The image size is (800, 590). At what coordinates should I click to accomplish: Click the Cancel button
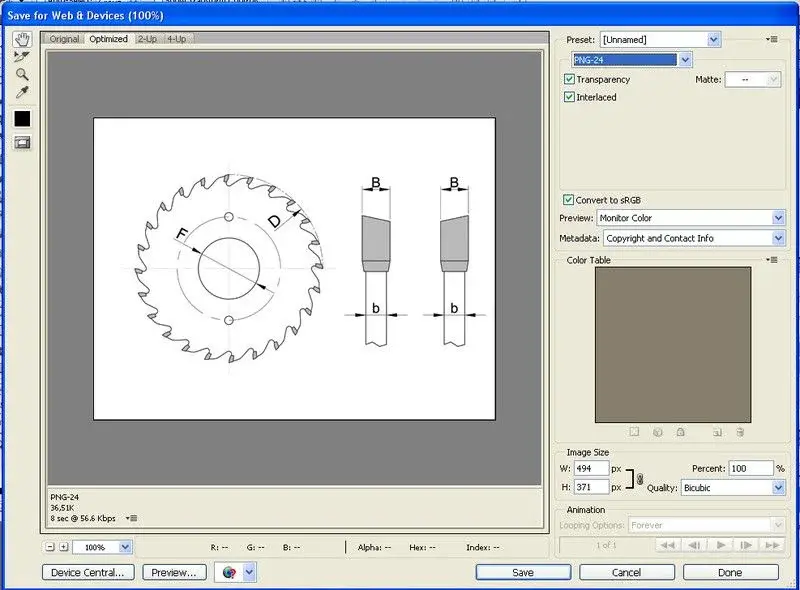(x=627, y=573)
